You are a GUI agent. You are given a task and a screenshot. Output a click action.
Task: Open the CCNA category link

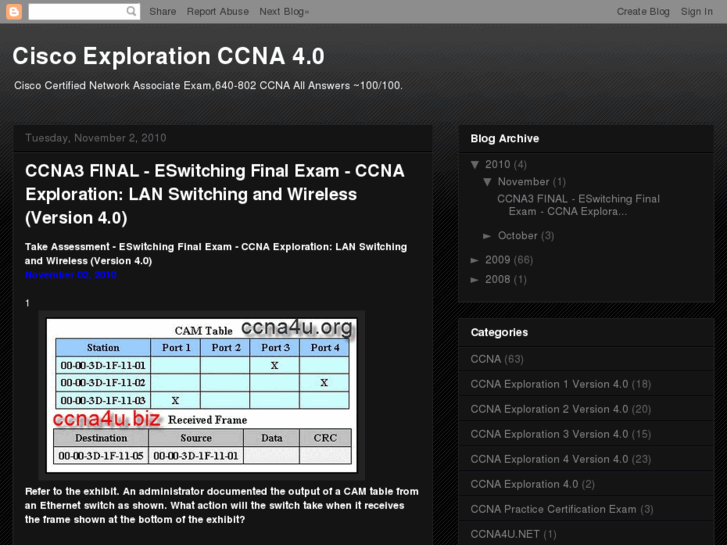485,359
